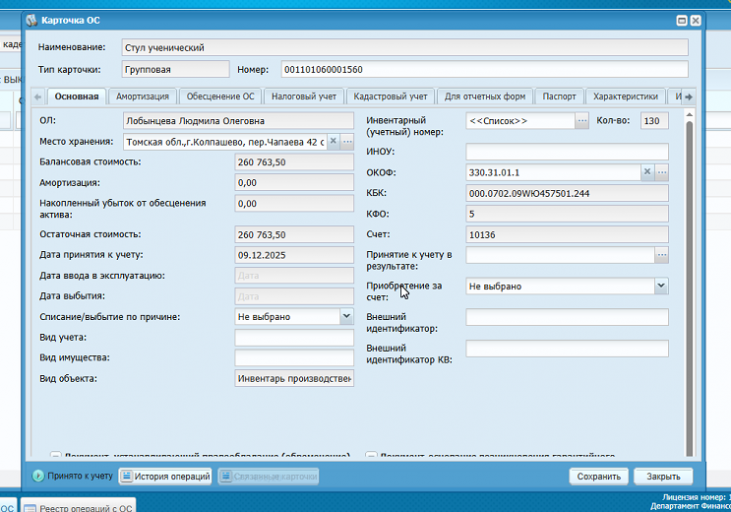Maximize the Карточка ОС window
The image size is (731, 512).
pyautogui.click(x=682, y=21)
